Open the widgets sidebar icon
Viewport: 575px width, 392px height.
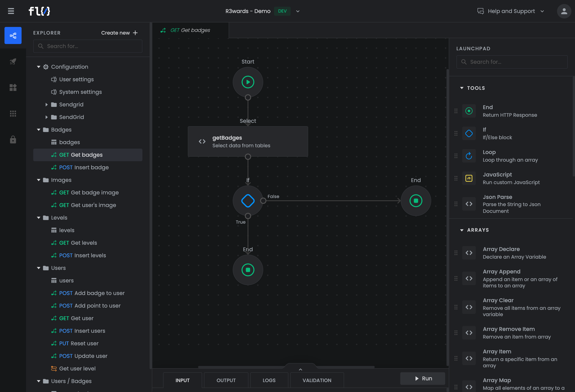(13, 87)
